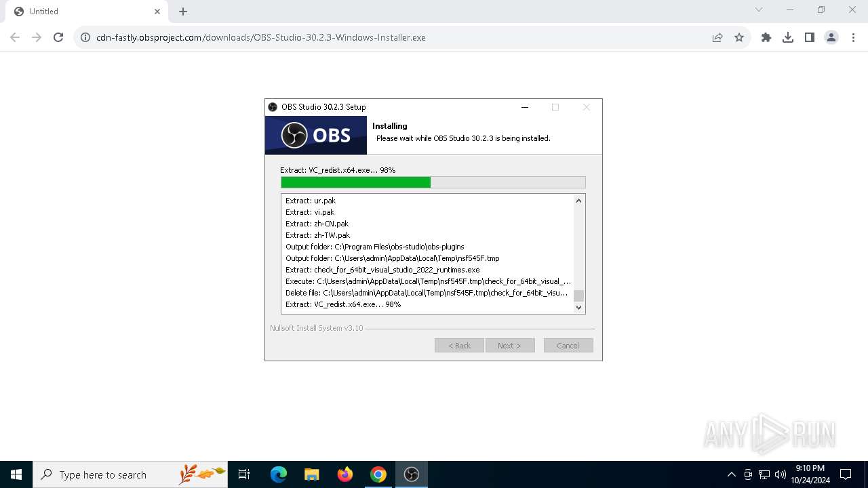Image resolution: width=868 pixels, height=488 pixels.
Task: Select the 'Execute:' log line
Action: [x=427, y=281]
